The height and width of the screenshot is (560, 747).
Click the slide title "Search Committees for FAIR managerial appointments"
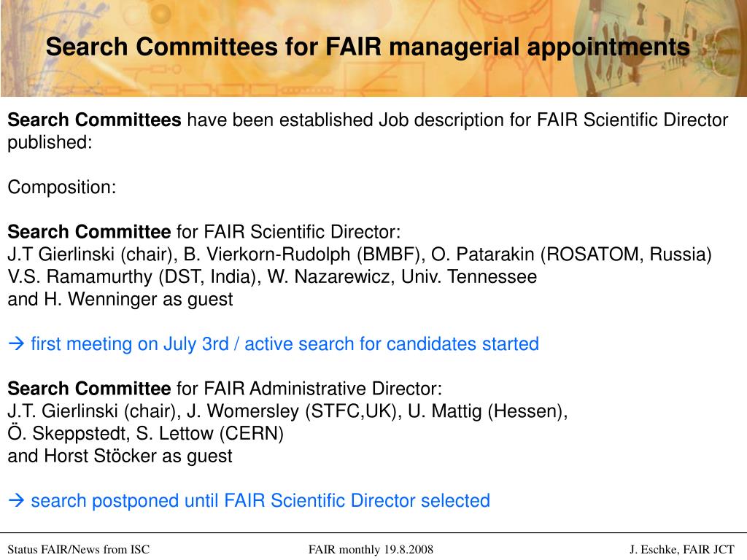[x=368, y=47]
